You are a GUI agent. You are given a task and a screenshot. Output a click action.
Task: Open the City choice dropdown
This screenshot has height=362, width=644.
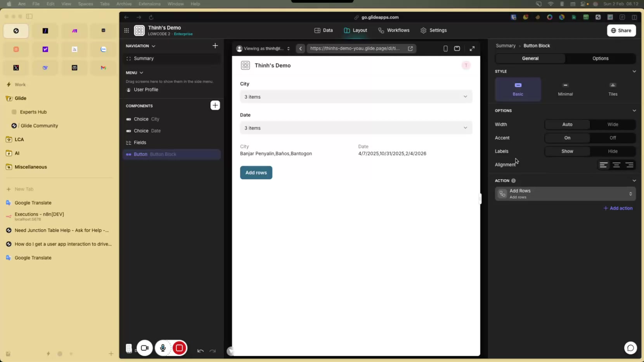click(356, 97)
